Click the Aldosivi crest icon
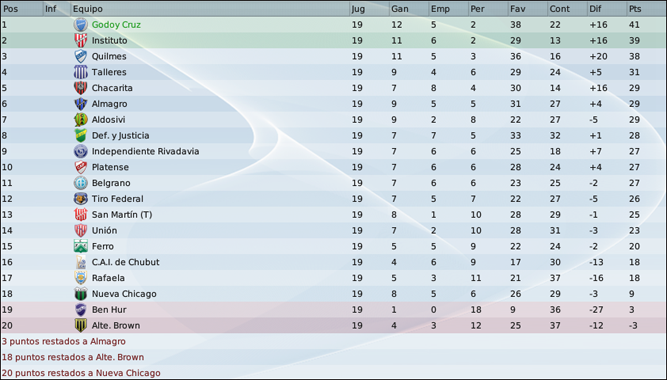The width and height of the screenshot is (667, 380). [80, 120]
